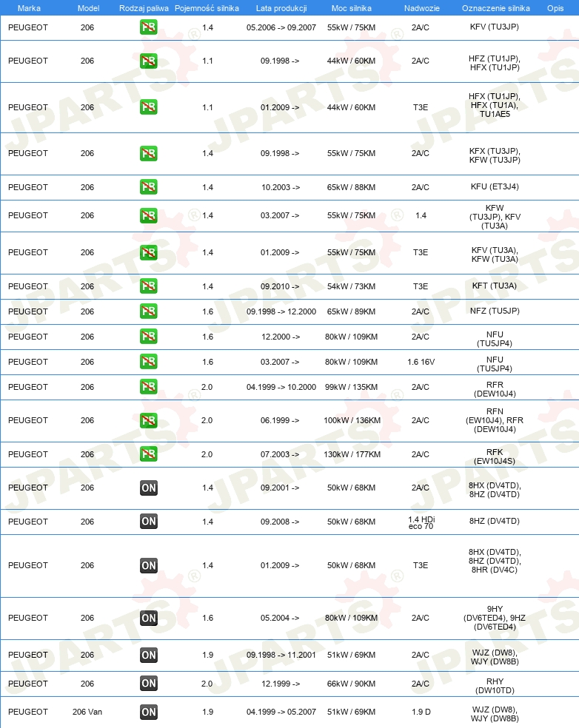Select the Oznaczenie silnika column header
The height and width of the screenshot is (728, 579).
[496, 8]
